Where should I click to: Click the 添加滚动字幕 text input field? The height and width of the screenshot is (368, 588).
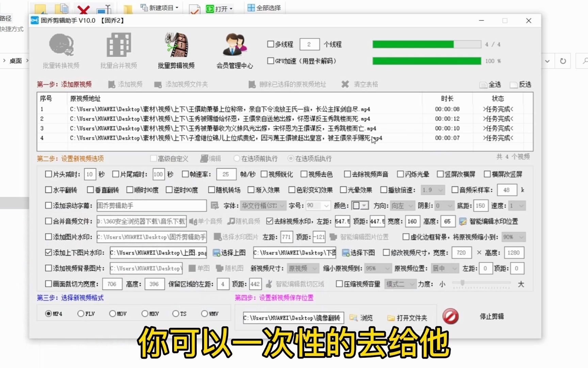coord(151,205)
